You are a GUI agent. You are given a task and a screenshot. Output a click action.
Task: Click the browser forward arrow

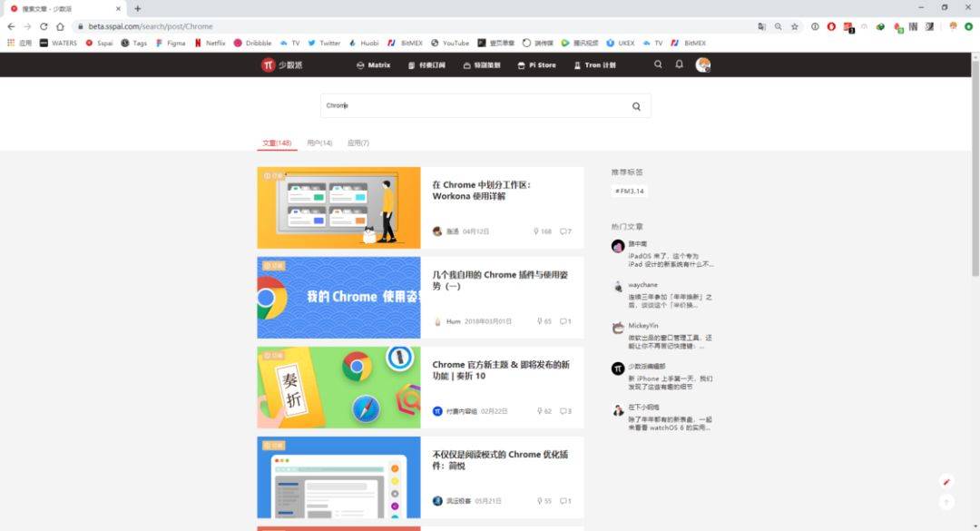coord(27,26)
